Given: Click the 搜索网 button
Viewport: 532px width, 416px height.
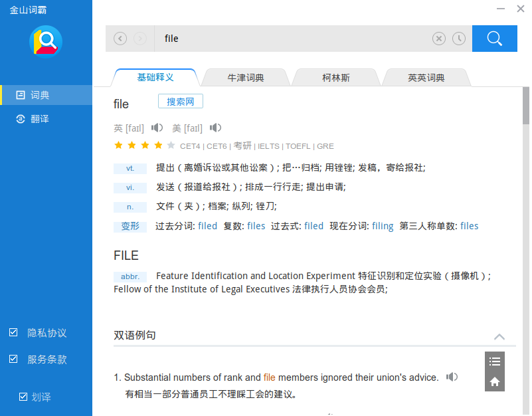Looking at the screenshot, I should tap(181, 101).
